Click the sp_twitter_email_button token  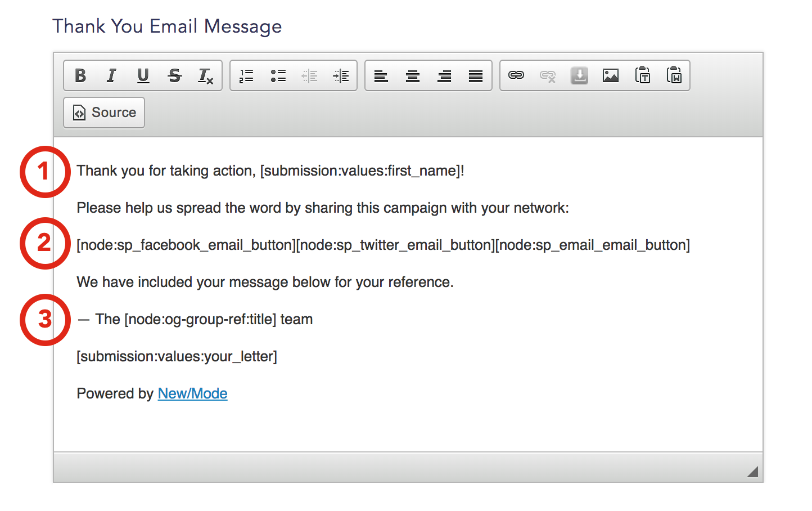coord(395,245)
